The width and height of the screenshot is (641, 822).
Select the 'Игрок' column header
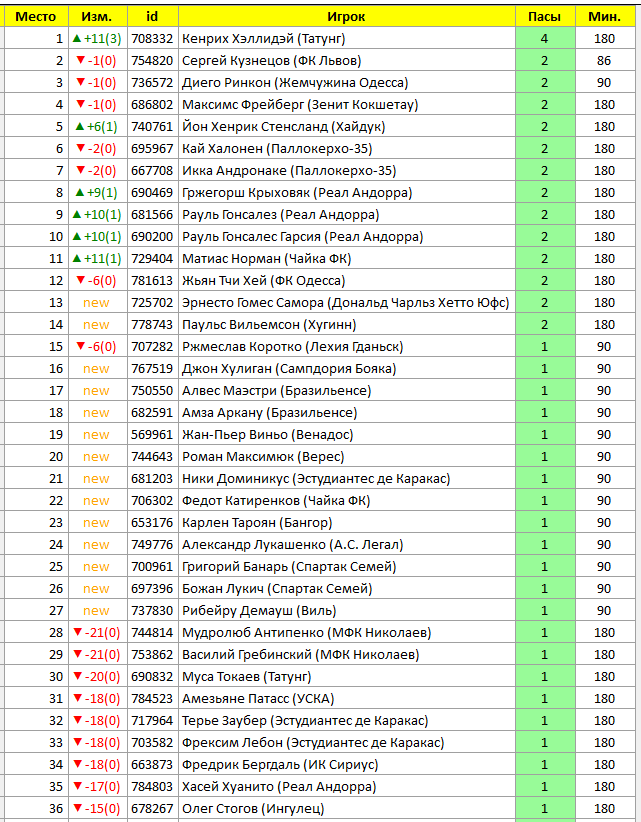point(346,17)
